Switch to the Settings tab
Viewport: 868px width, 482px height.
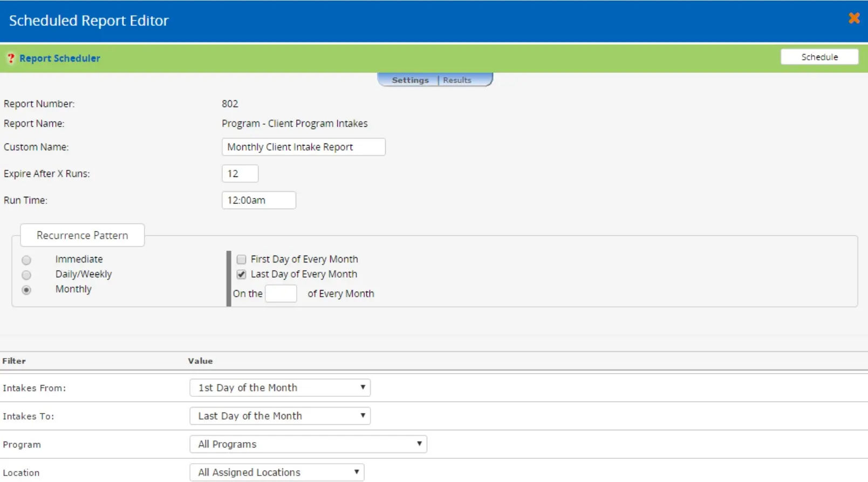click(410, 80)
